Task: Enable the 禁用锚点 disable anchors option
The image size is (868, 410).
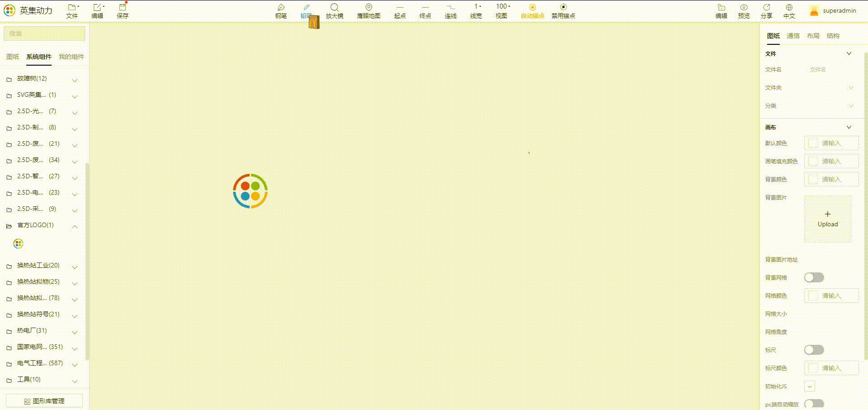Action: [563, 11]
